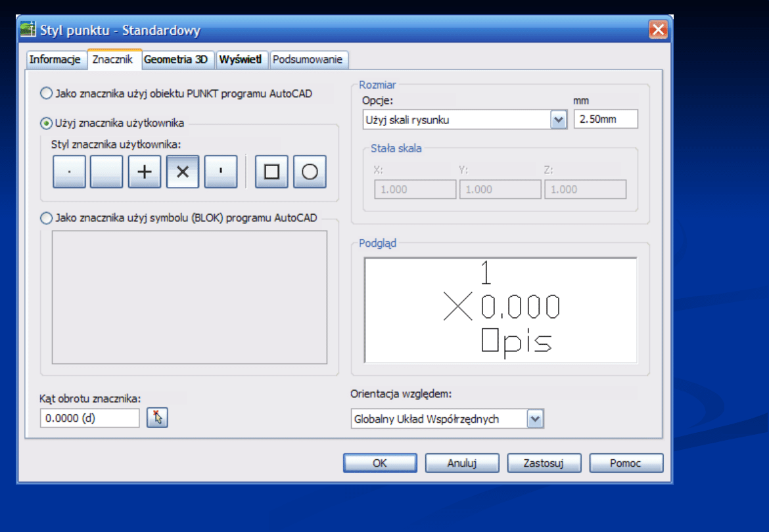The width and height of the screenshot is (769, 532).
Task: Click the Z fixed scale field
Action: 585,190
